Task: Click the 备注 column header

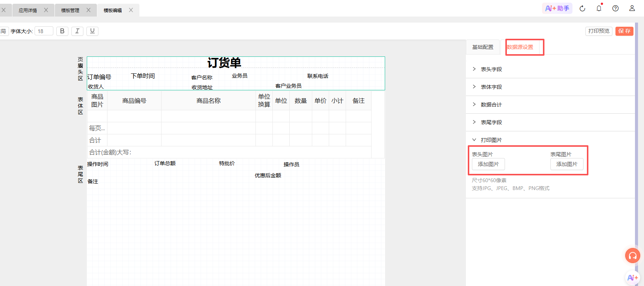Action: pyautogui.click(x=358, y=100)
